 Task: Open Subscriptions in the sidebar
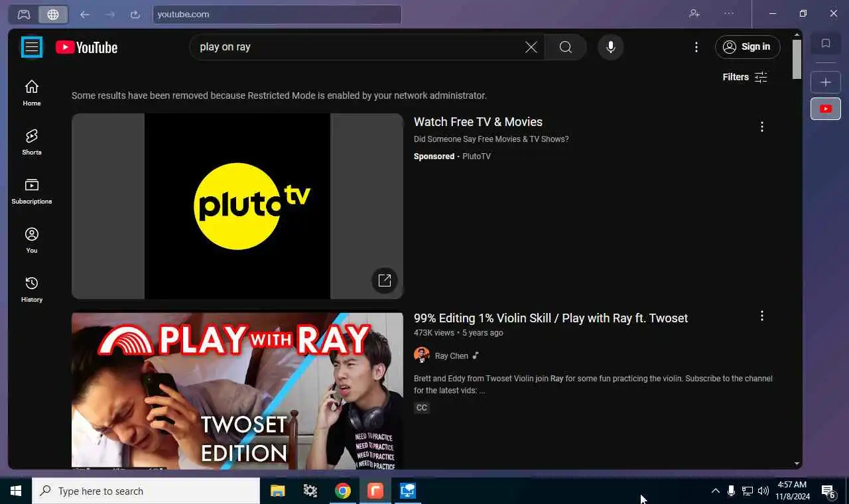pos(32,191)
